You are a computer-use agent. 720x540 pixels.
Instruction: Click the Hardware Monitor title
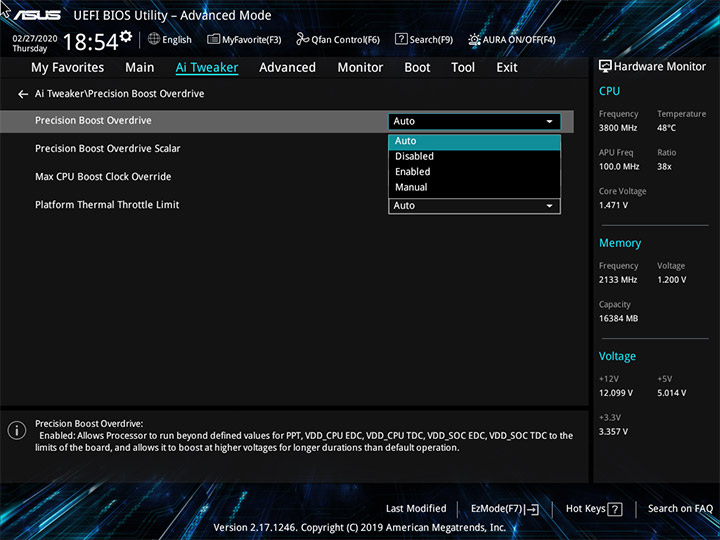(x=660, y=67)
